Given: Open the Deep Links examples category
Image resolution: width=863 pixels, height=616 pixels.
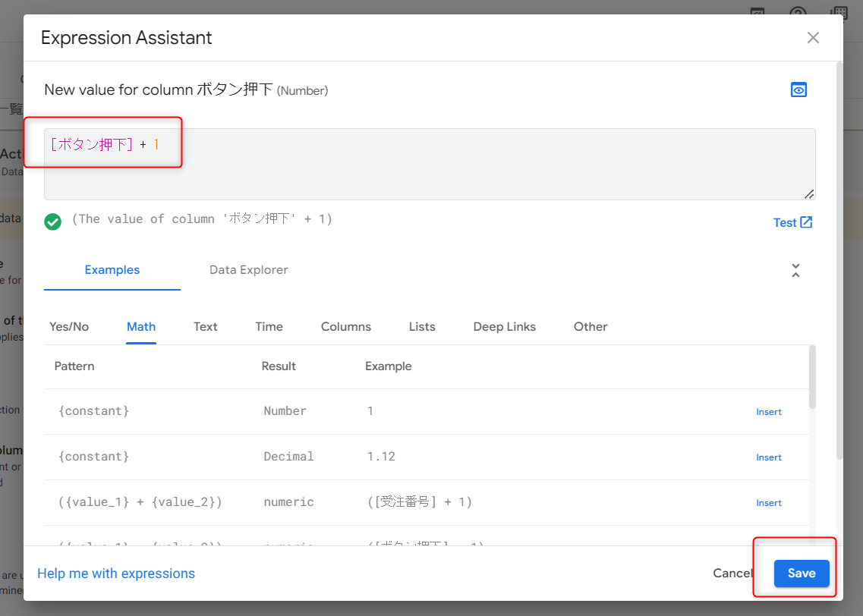Looking at the screenshot, I should click(504, 327).
